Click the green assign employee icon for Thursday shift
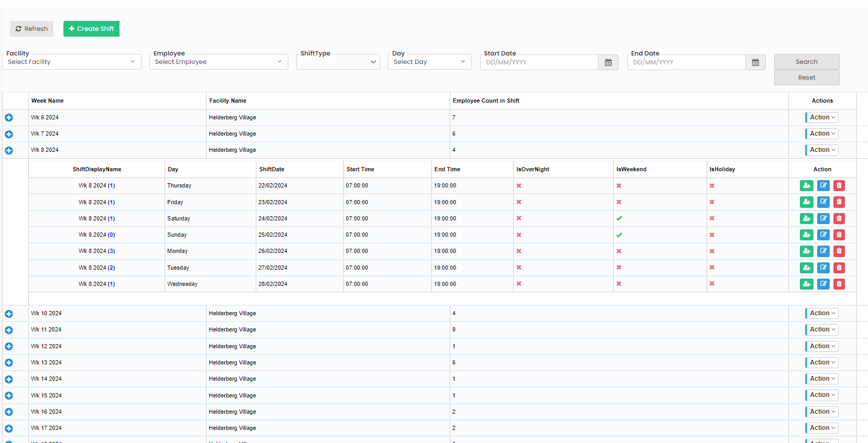This screenshot has height=443, width=868. 806,186
